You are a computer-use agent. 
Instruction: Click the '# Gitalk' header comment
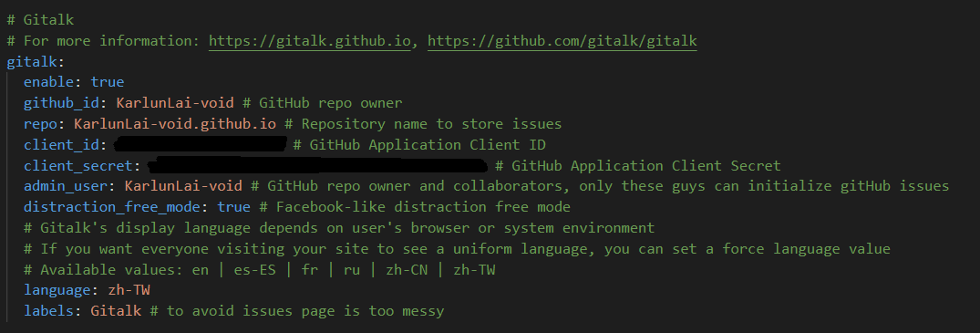[x=40, y=19]
